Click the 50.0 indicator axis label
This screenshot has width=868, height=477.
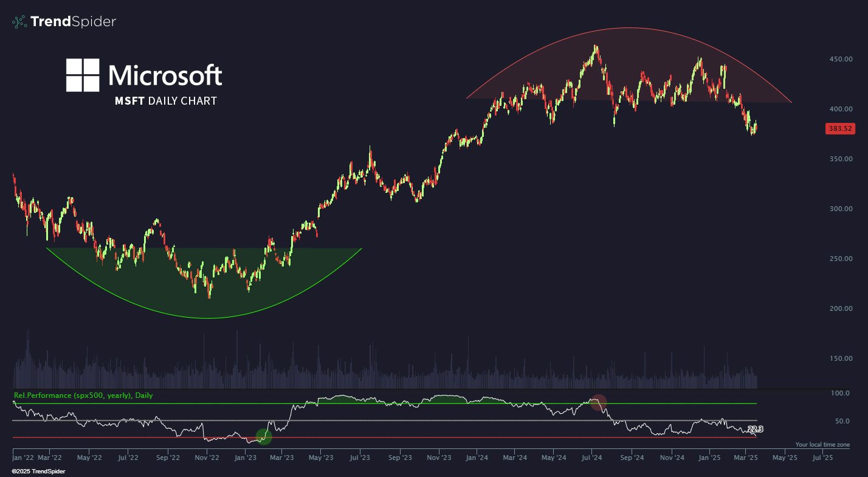coord(842,421)
